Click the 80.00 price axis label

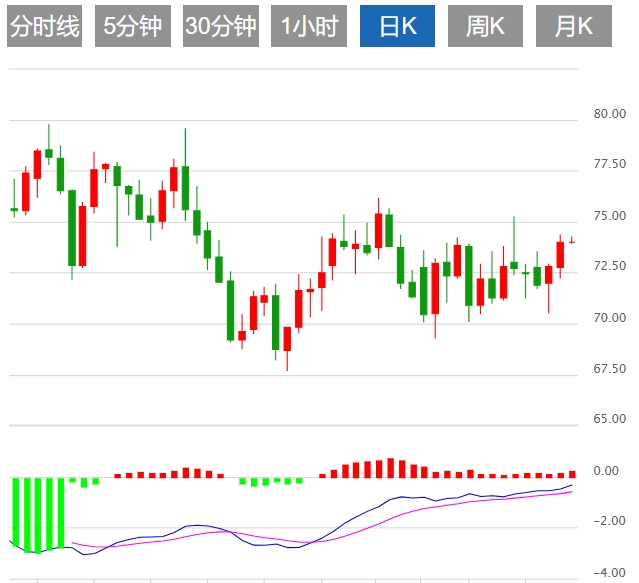[x=610, y=113]
